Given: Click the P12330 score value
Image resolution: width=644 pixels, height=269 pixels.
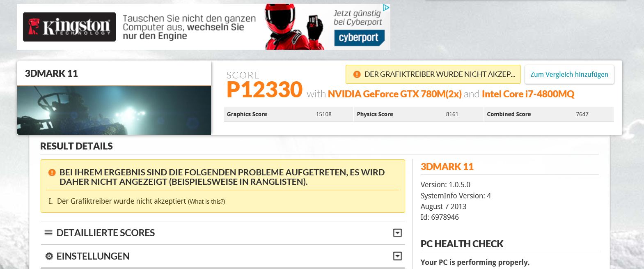Looking at the screenshot, I should tap(264, 90).
